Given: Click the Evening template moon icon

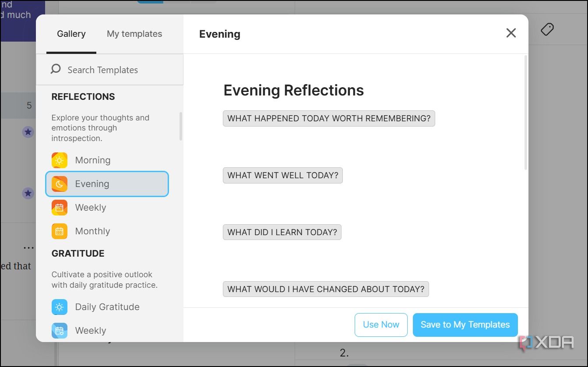Looking at the screenshot, I should click(60, 184).
